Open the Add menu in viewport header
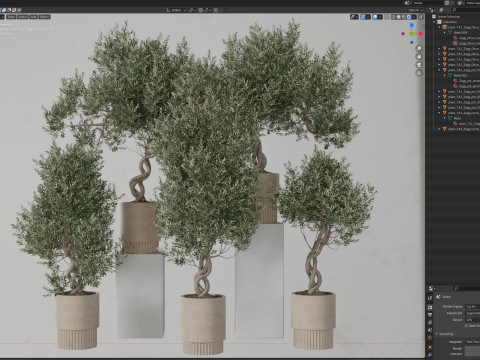Screen dimensions: 480x360 pyautogui.click(x=33, y=17)
